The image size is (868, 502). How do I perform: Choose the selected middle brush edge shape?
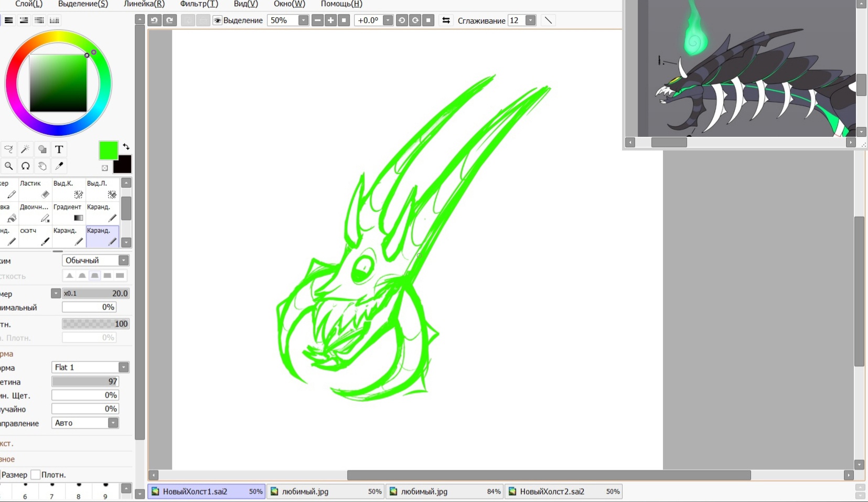94,275
